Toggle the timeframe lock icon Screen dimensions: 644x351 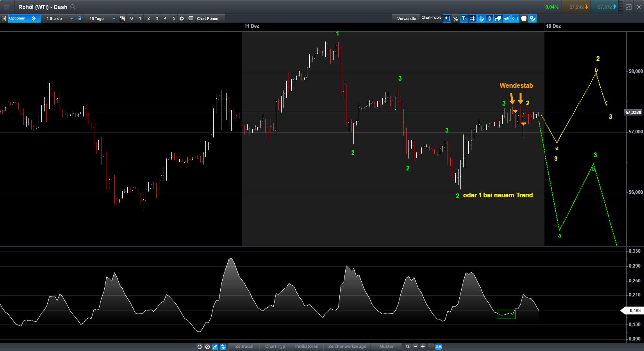point(80,18)
